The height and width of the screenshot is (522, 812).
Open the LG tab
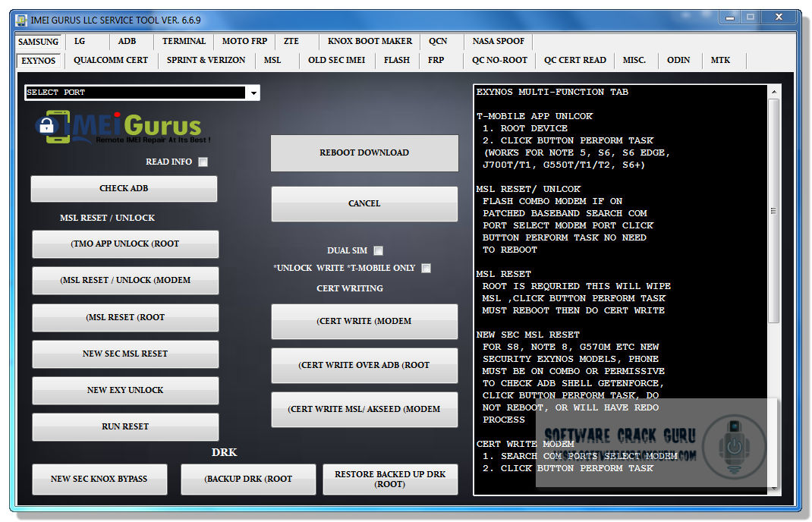80,42
